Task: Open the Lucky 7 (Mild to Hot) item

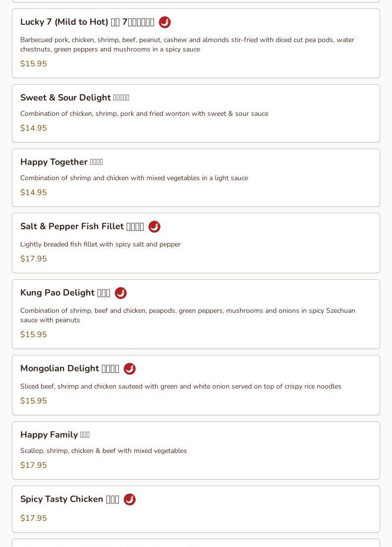Action: click(87, 22)
